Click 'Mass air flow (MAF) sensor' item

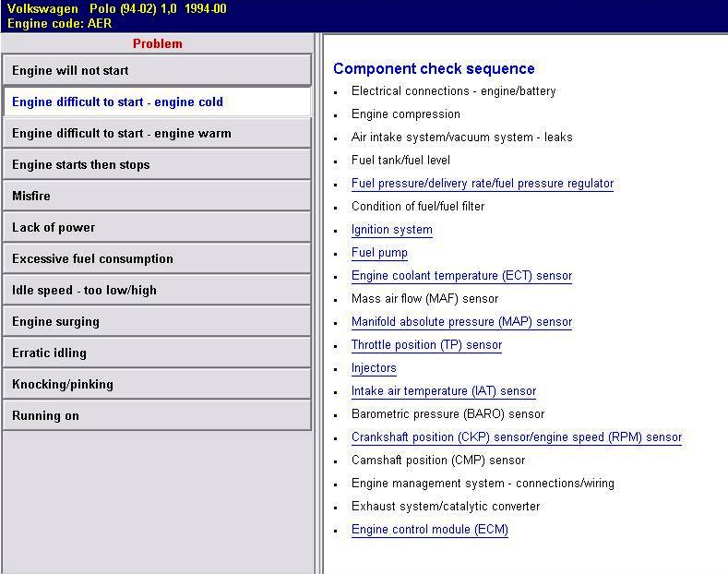click(424, 299)
